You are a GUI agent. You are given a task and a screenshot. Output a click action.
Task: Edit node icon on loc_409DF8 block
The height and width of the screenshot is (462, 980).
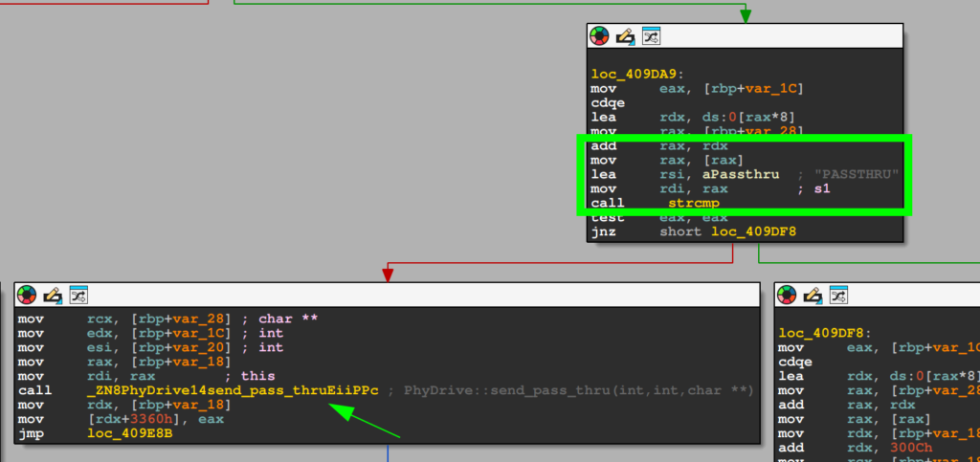click(x=813, y=295)
